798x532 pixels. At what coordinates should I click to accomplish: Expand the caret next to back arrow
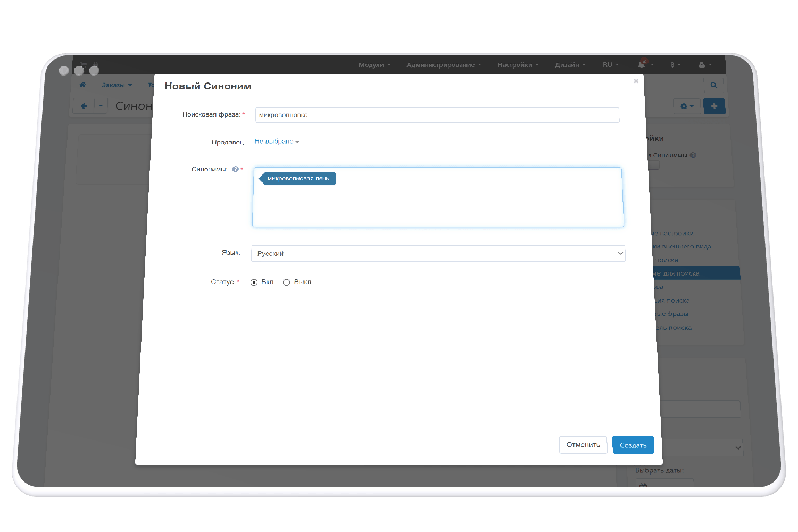[101, 106]
